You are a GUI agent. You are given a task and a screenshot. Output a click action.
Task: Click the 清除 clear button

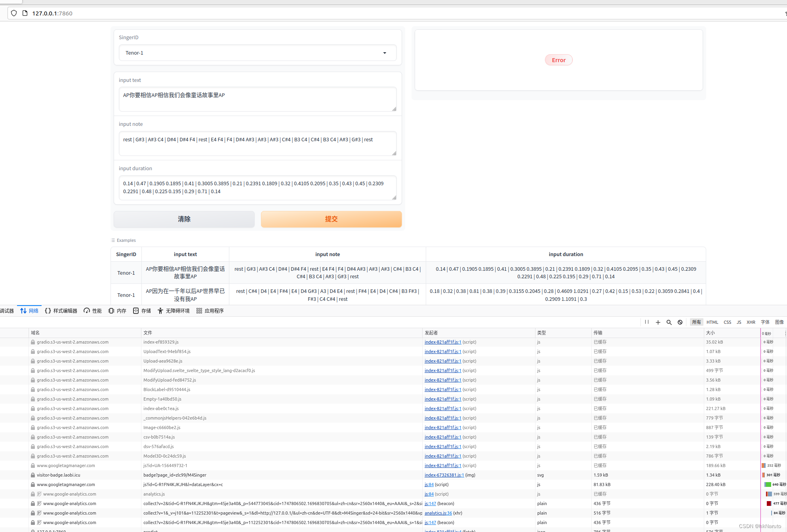tap(184, 219)
